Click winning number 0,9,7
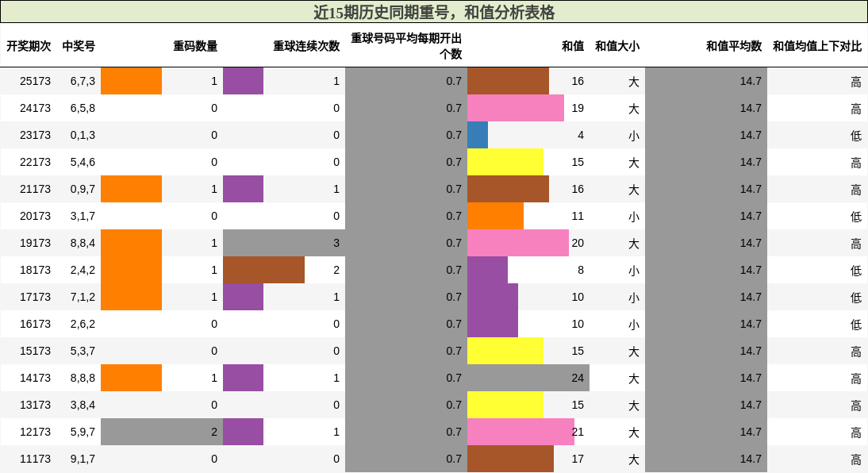 (83, 189)
